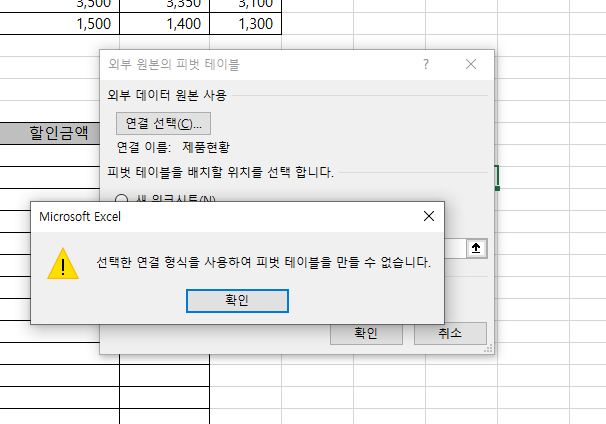Click the 연결 선택 button
Viewport: 606px width, 424px height.
163,123
